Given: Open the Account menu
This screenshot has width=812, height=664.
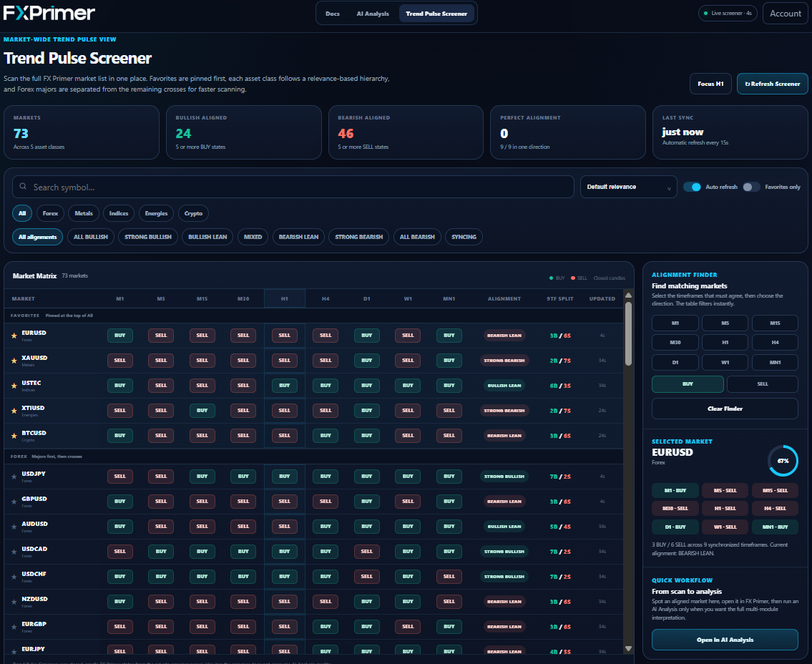Looking at the screenshot, I should pos(785,14).
